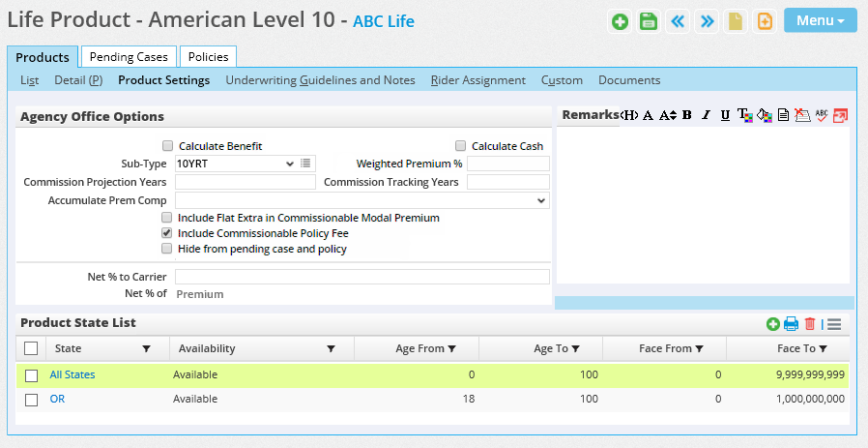Click the font face A icon in Remarks
868x448 pixels.
pos(648,115)
